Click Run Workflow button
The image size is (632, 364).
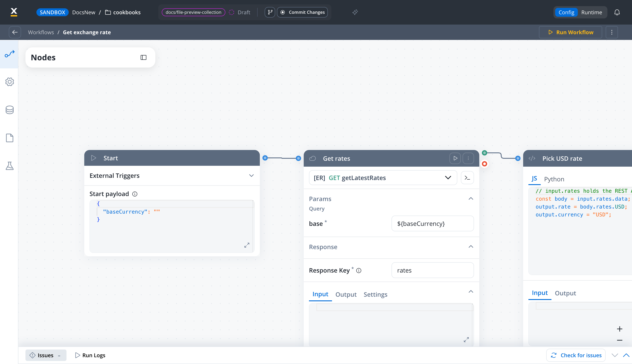(x=570, y=32)
